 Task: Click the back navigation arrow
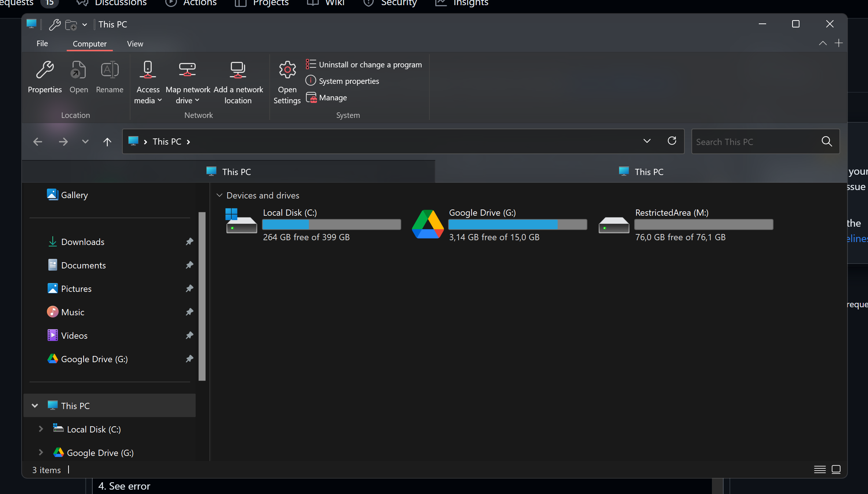coord(37,142)
